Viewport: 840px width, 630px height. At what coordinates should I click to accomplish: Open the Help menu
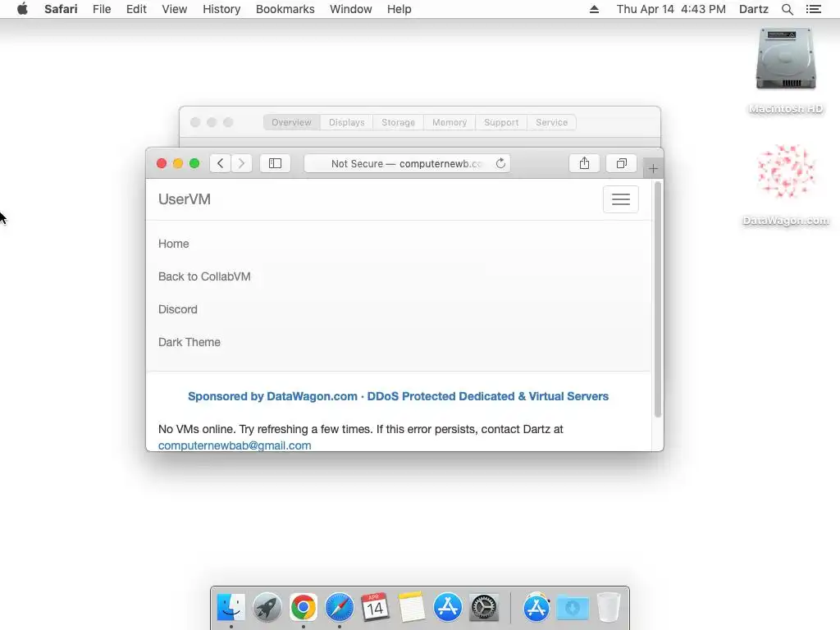pos(399,9)
